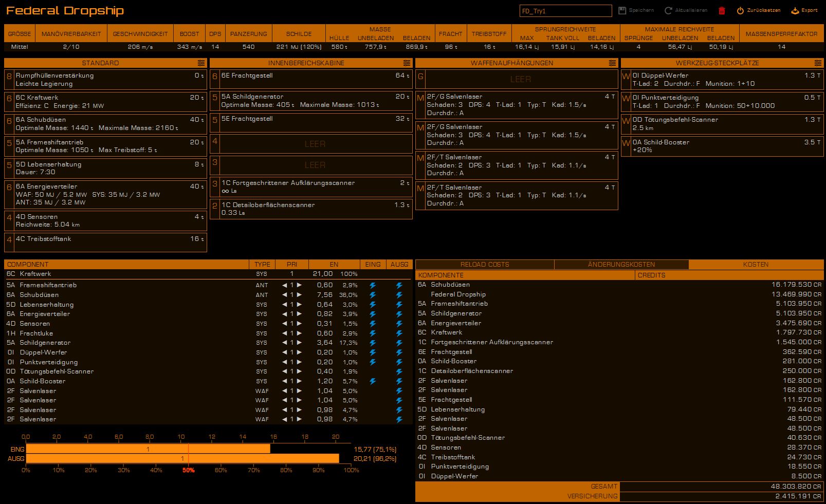Toggle 6E Frachtgestell row in cost list

click(x=619, y=352)
